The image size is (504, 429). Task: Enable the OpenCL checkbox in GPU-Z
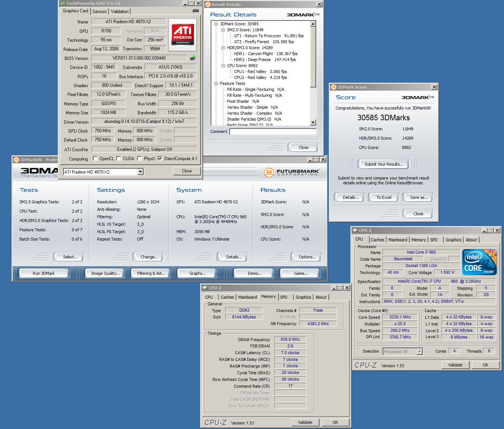pyautogui.click(x=95, y=159)
